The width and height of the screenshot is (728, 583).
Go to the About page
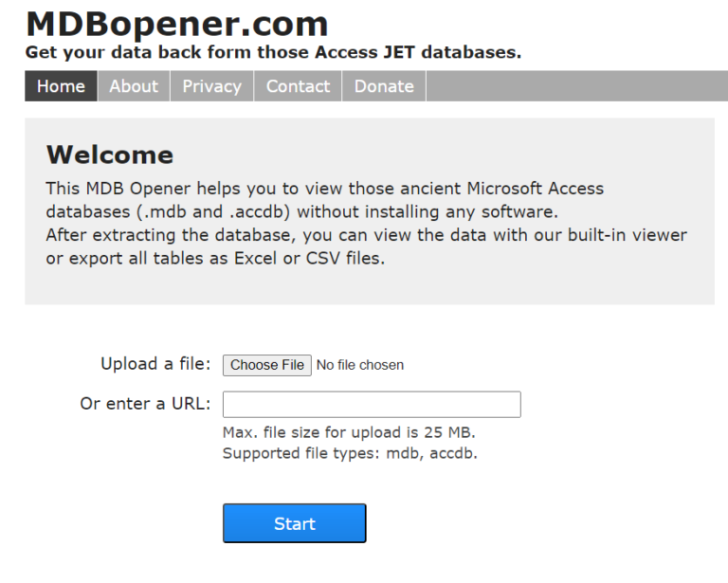pos(134,86)
